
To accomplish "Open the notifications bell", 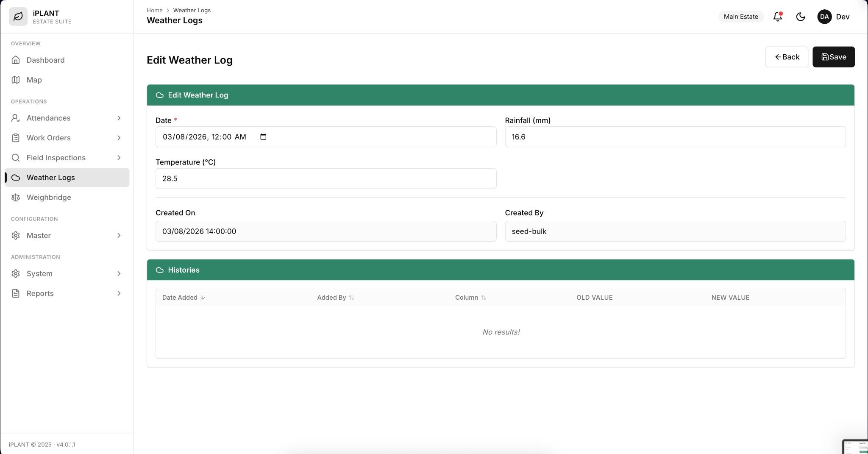I will (x=778, y=17).
